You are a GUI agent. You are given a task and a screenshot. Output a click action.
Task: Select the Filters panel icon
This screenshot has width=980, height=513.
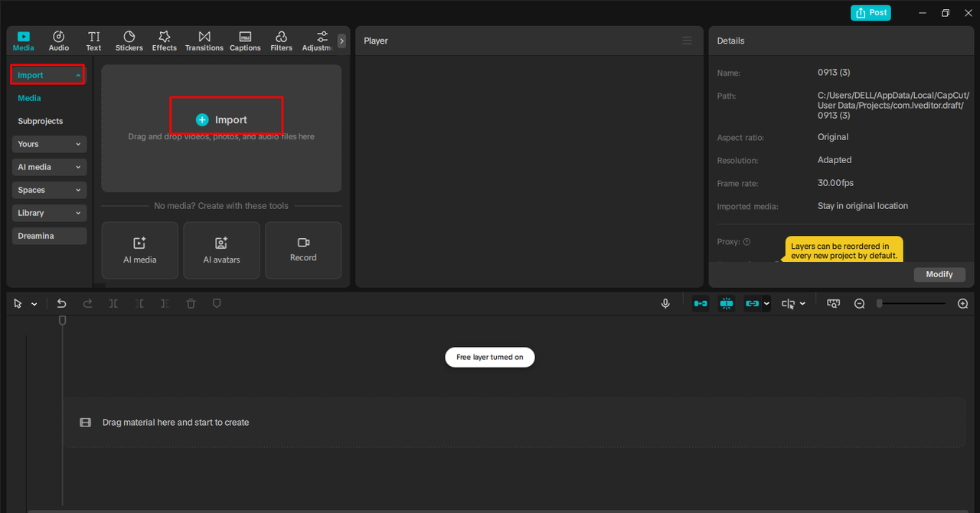pos(281,41)
